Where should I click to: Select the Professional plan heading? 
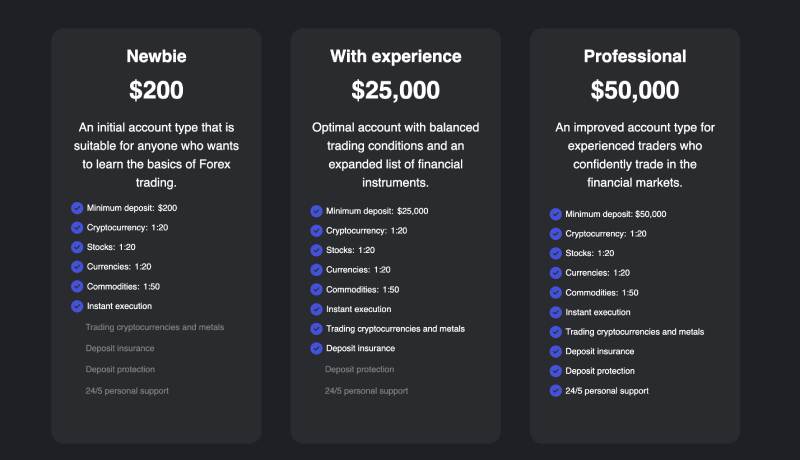635,56
